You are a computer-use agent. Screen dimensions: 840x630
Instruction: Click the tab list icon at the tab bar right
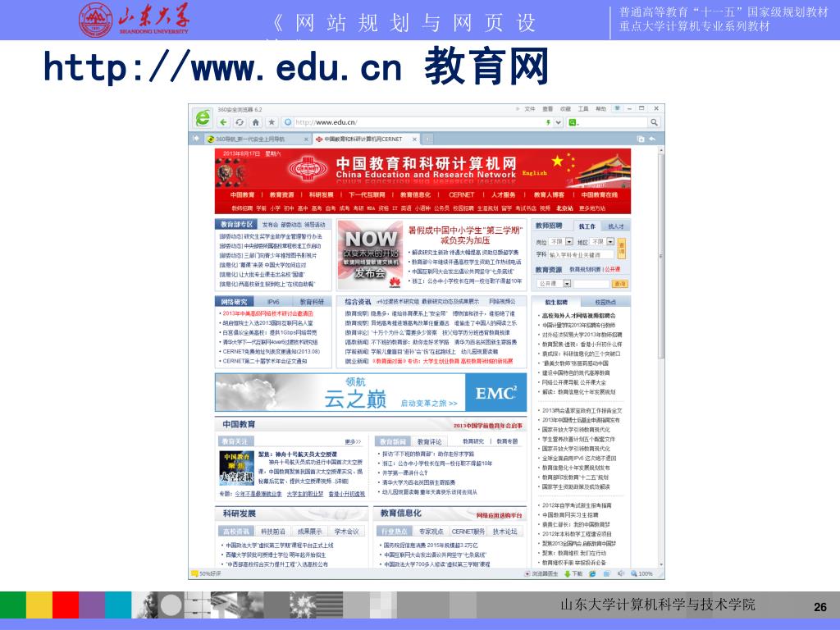640,139
